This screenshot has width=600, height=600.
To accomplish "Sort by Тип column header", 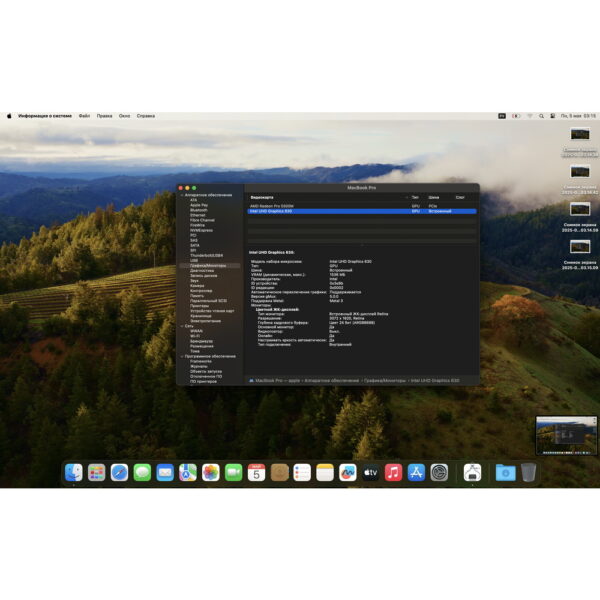I will (415, 197).
